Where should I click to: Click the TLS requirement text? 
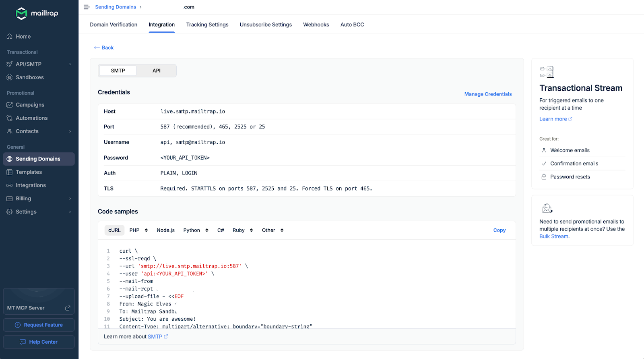[x=266, y=189]
